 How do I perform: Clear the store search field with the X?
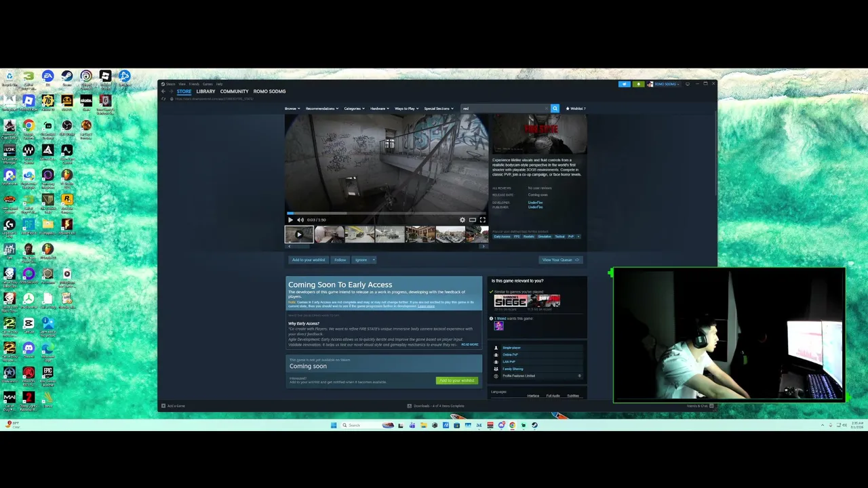(547, 108)
